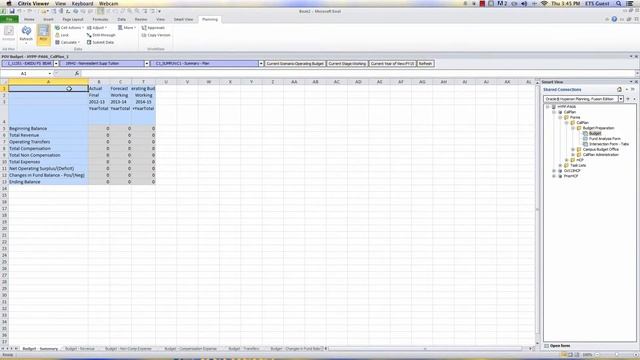This screenshot has height=360, width=640.
Task: Open the Summary Plan POV dropdown arrow
Action: click(261, 64)
